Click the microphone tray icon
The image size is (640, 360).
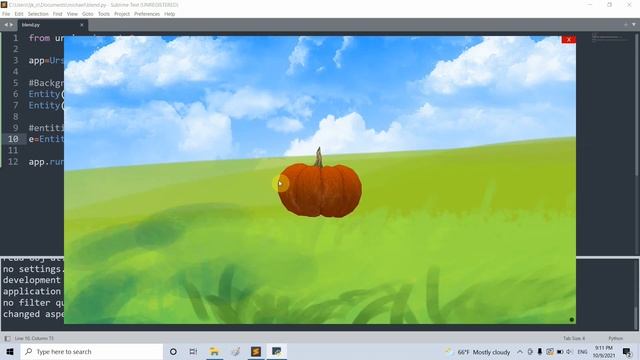(x=540, y=352)
